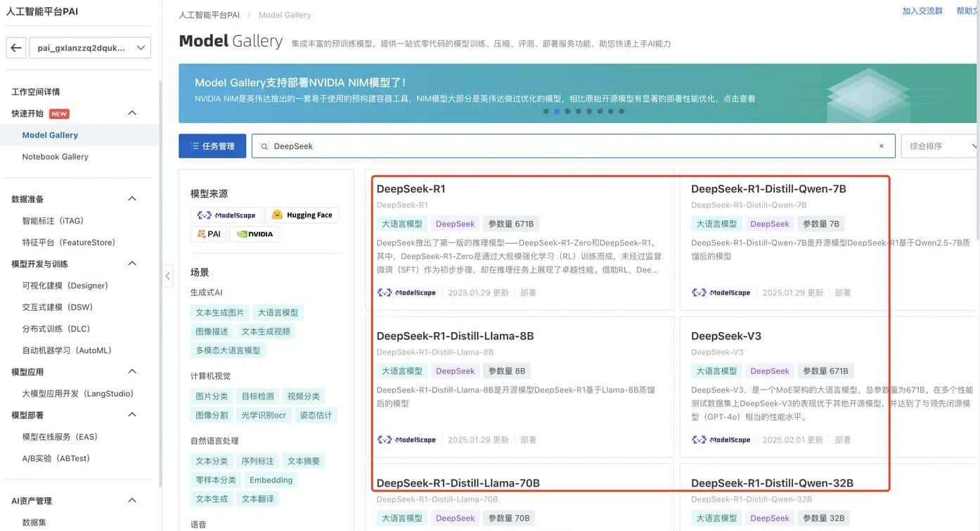Open Notebook Gallery in the sidebar
The height and width of the screenshot is (531, 980).
pos(55,157)
